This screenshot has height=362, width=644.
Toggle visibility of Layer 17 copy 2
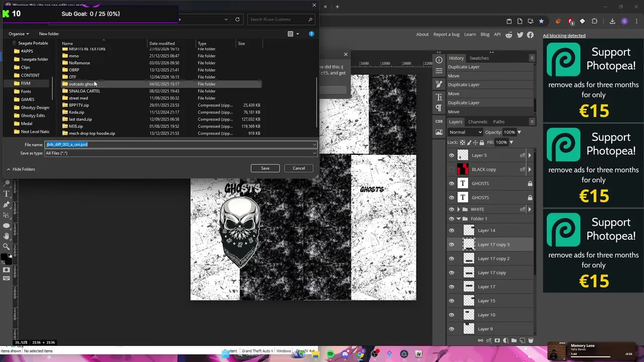[451, 258]
